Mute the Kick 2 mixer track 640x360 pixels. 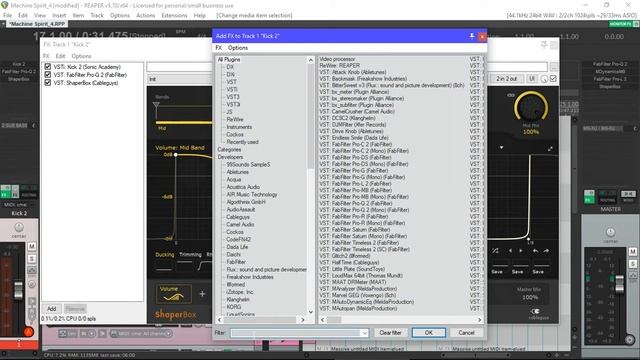(x=31, y=247)
